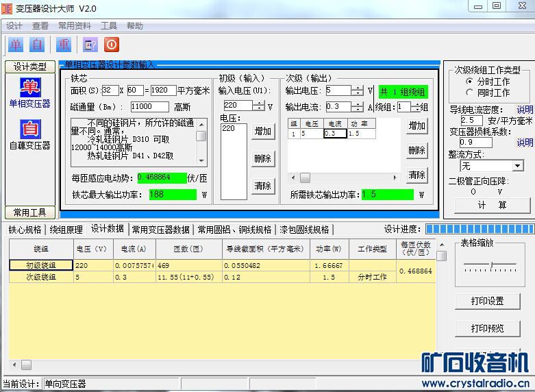Increase the 绕组 group count spinner
The height and width of the screenshot is (392, 535).
[416, 104]
